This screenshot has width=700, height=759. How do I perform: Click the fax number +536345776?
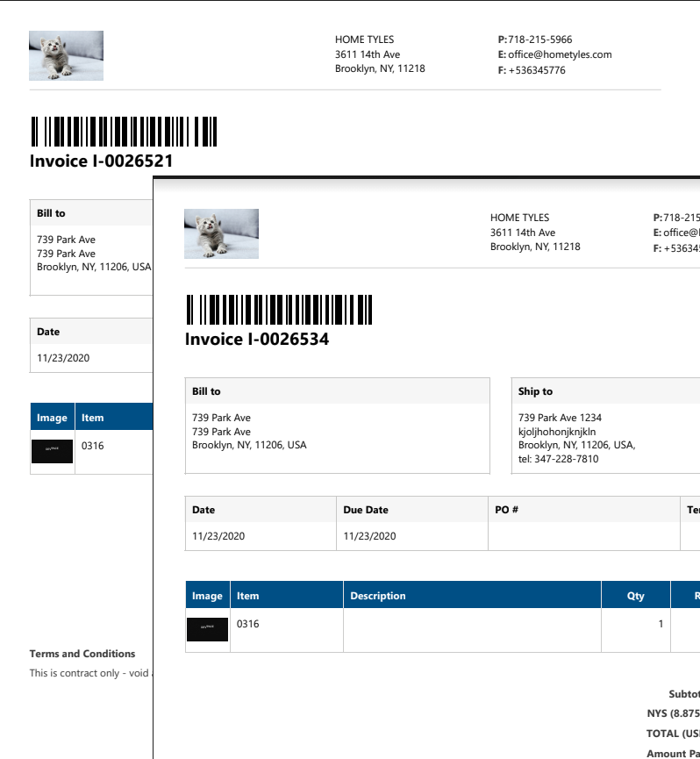(x=537, y=70)
